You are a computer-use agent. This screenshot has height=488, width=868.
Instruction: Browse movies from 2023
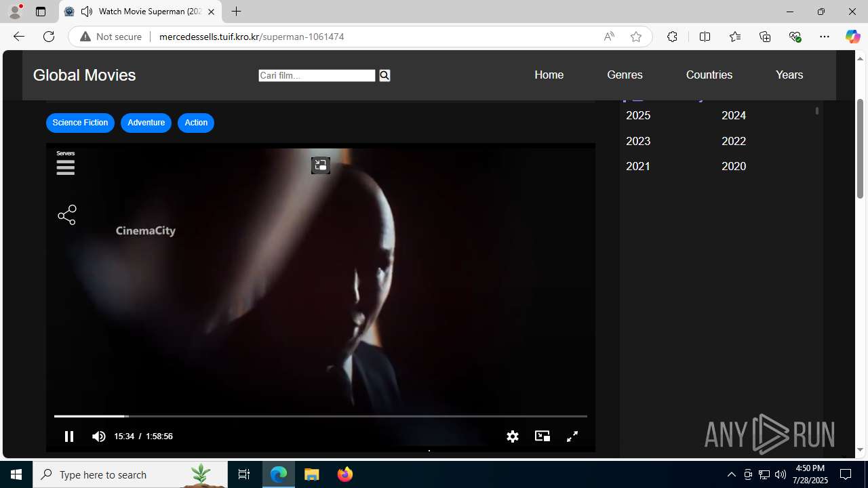(638, 141)
